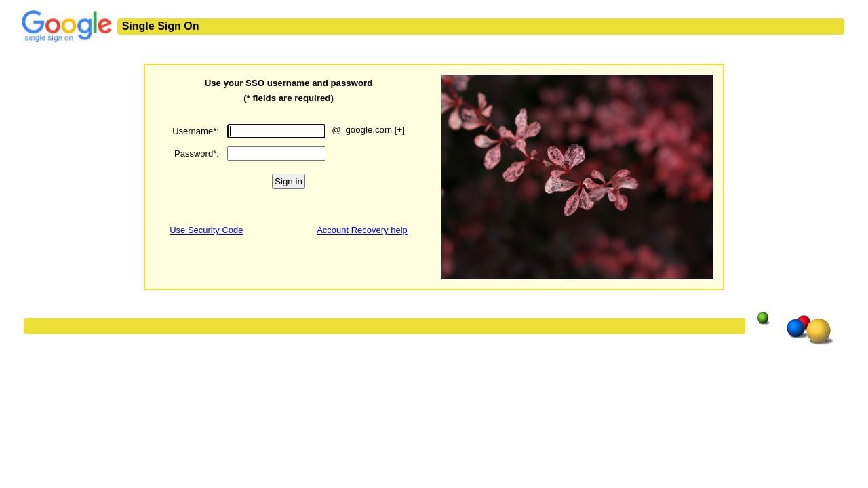868x488 pixels.
Task: Click the "Username*:" label
Action: 195,131
